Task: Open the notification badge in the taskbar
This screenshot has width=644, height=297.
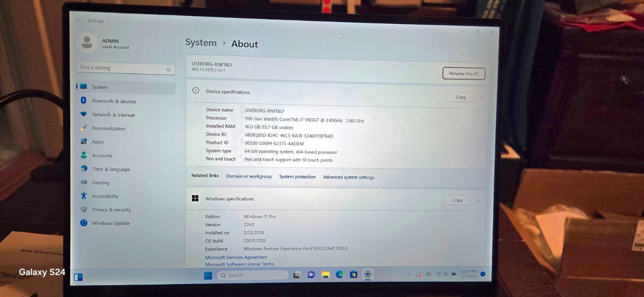Action: coord(483,274)
